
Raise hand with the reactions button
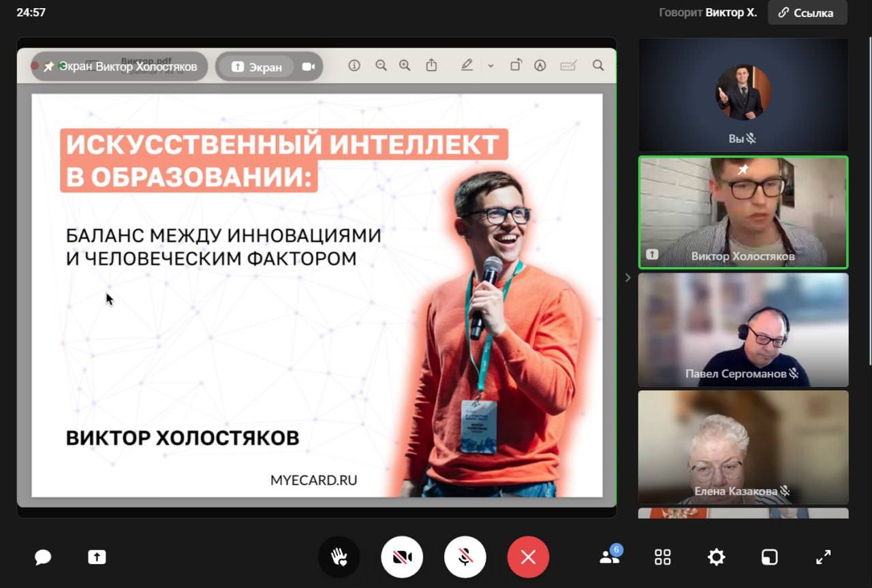click(339, 557)
